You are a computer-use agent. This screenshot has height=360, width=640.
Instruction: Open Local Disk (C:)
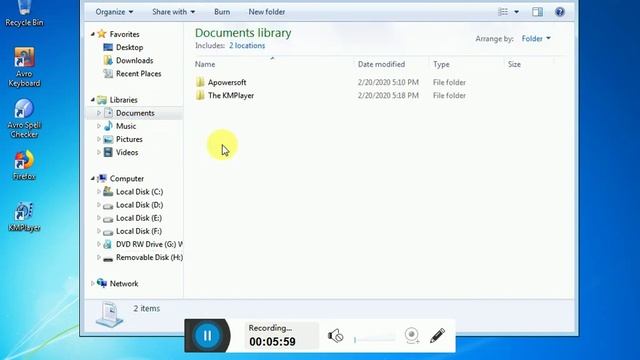pos(139,191)
